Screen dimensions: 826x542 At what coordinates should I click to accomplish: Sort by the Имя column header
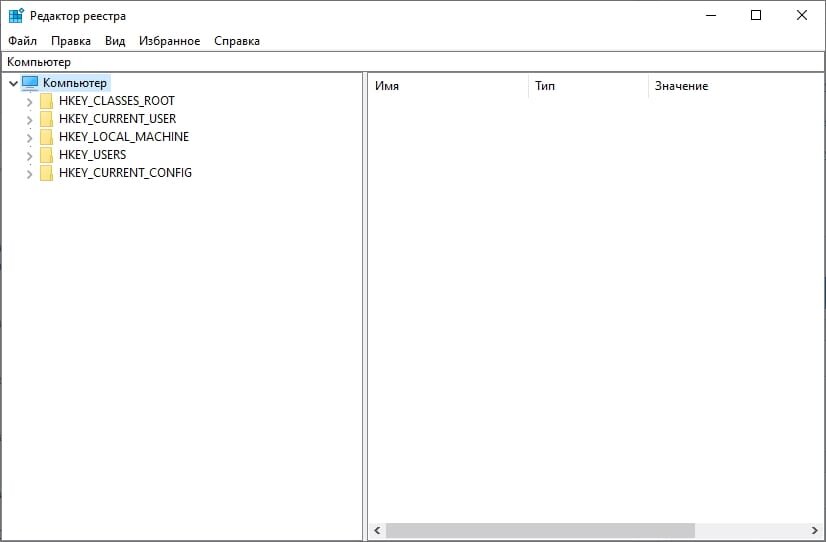pos(448,86)
